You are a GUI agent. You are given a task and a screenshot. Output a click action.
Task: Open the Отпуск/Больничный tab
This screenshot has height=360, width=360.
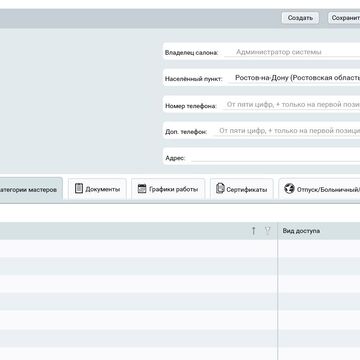point(319,189)
